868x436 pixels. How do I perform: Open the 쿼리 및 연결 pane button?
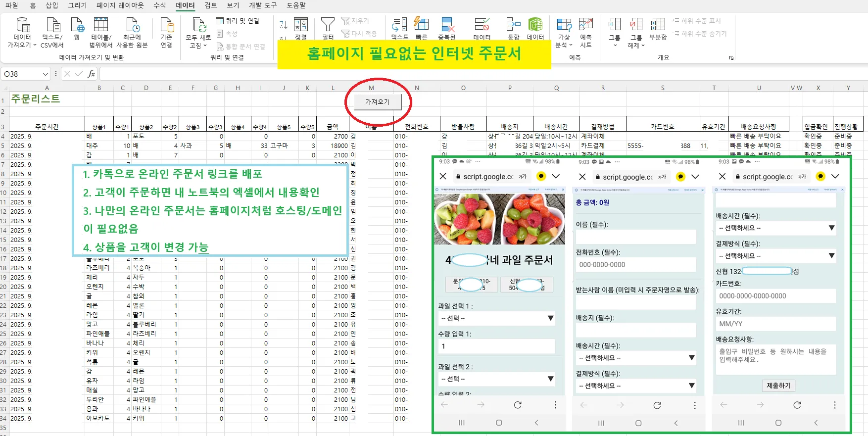[238, 21]
